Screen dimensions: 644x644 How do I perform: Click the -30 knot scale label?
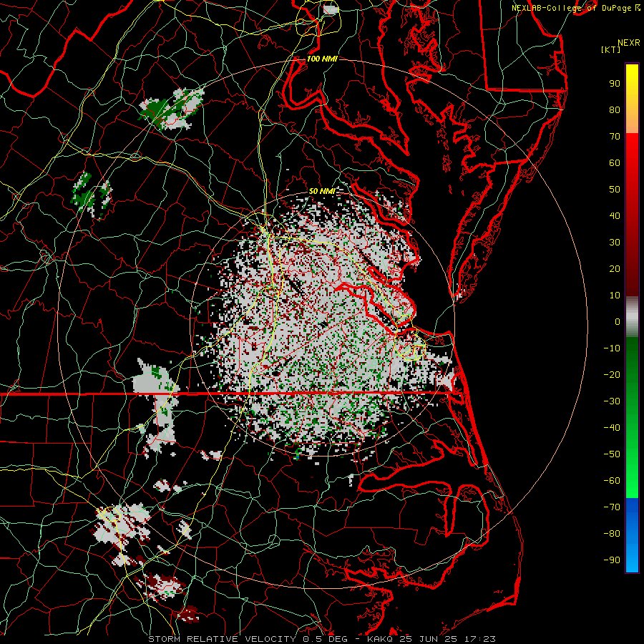[x=612, y=401]
